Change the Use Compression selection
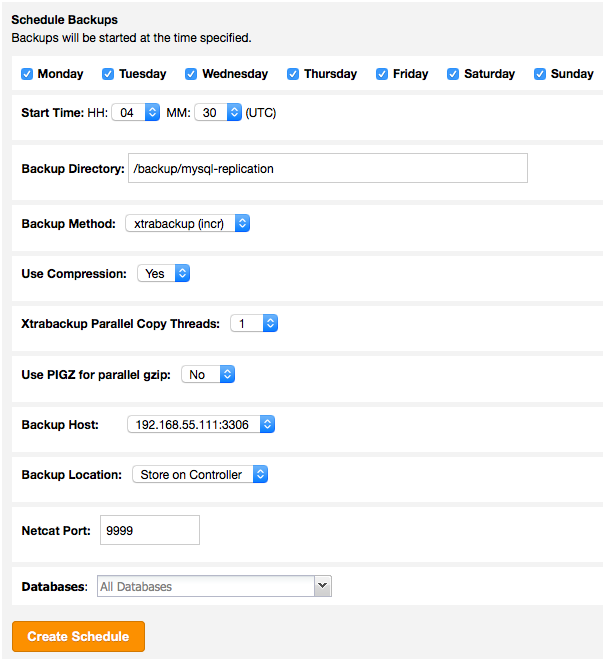Viewport: 603px width, 659px height. tap(163, 273)
